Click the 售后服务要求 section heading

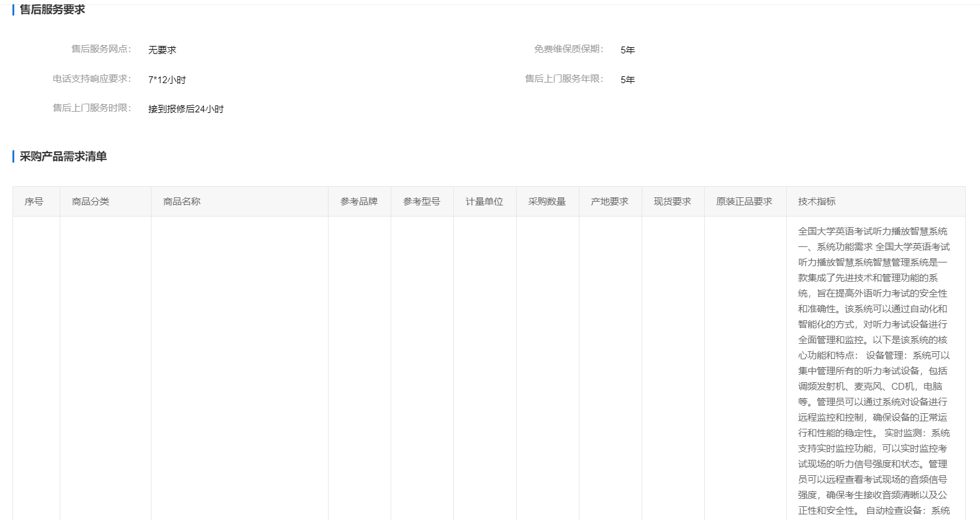[52, 9]
